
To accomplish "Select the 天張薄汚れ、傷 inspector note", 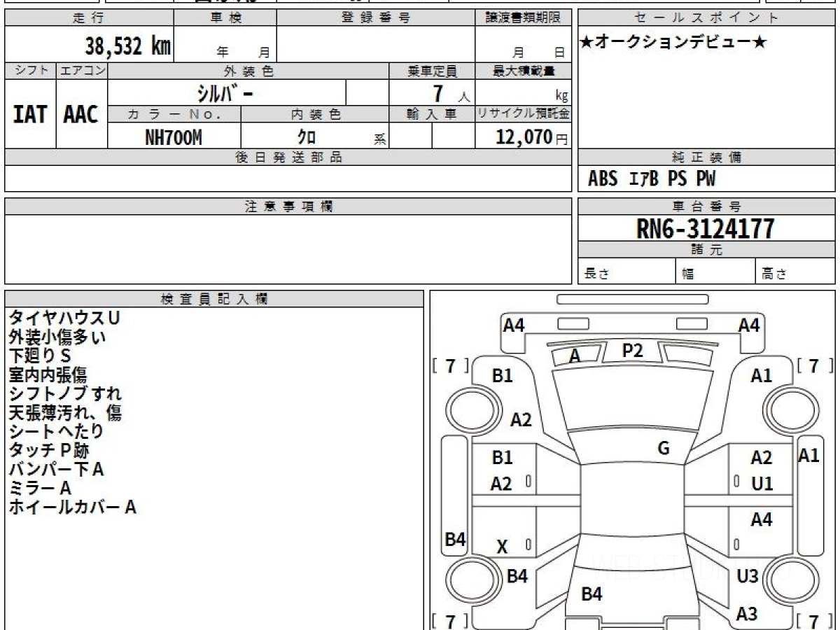I will 65,412.
